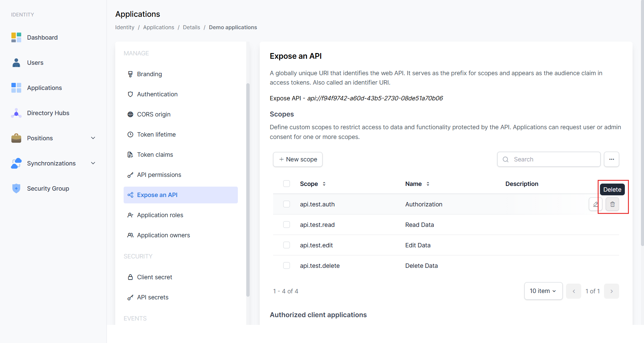This screenshot has height=343, width=644.
Task: Click the Dashboard sidebar icon
Action: [x=16, y=38]
